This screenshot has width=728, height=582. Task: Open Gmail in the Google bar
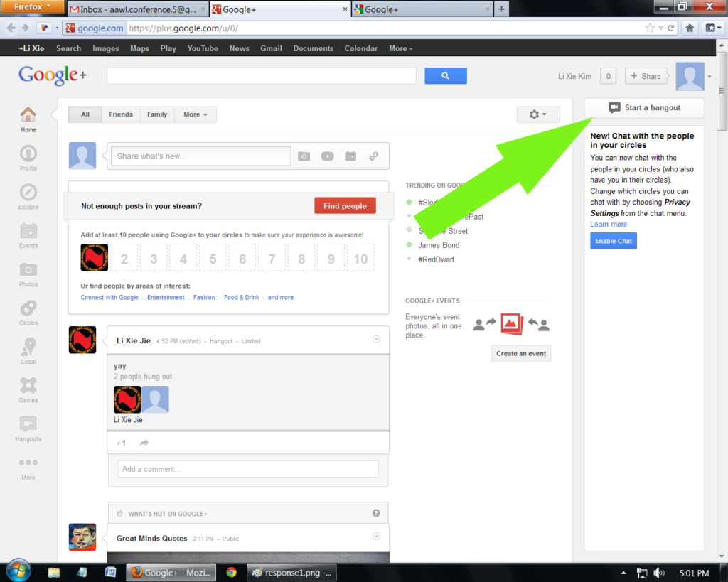tap(271, 48)
